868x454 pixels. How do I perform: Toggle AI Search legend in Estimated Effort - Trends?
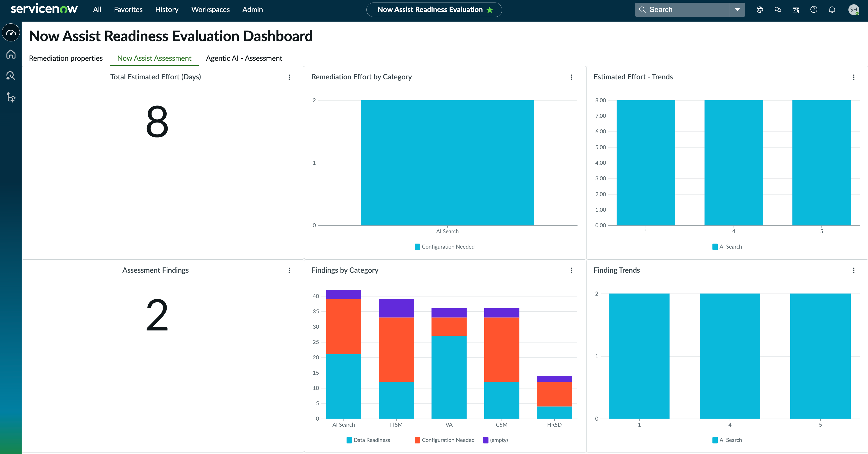point(727,247)
